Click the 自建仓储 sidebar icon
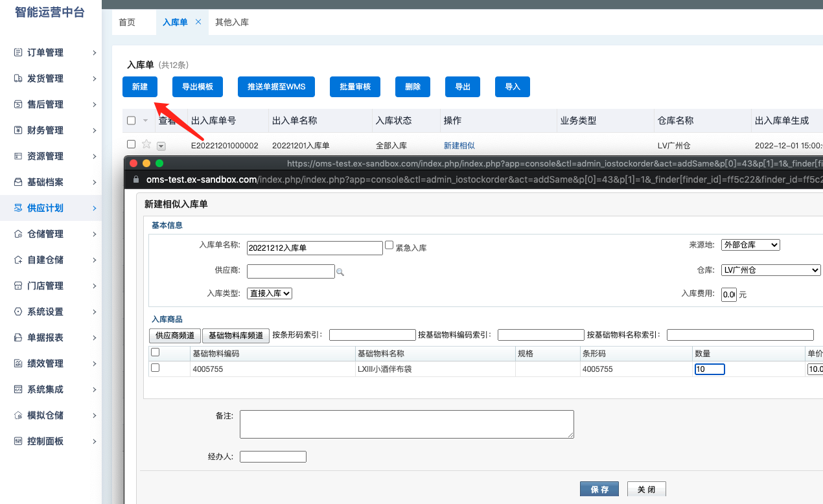Screen dimensions: 823x504 [18, 260]
